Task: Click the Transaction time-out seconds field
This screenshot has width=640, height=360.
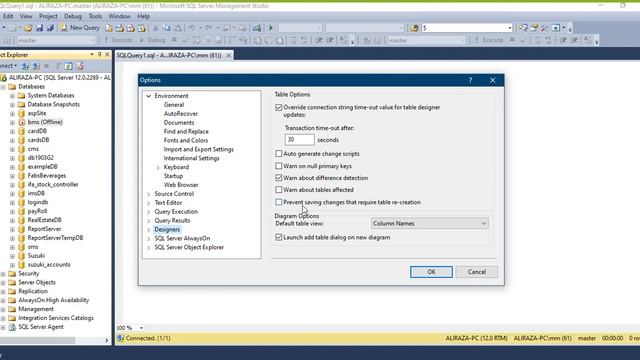Action: [299, 140]
